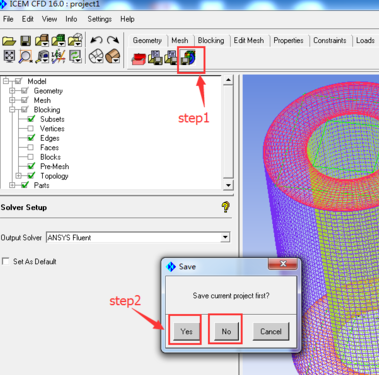Open the Info menu
This screenshot has width=379, height=375.
[71, 19]
